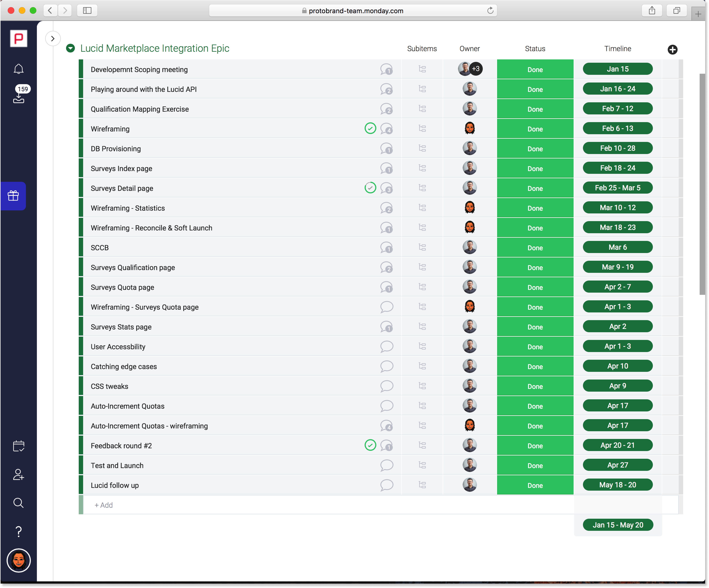Click the gift icon in sidebar
This screenshot has width=709, height=588.
click(13, 196)
